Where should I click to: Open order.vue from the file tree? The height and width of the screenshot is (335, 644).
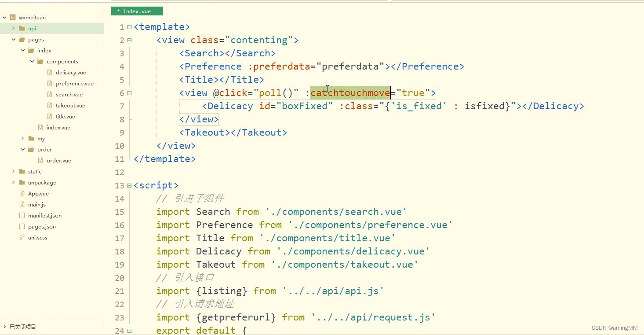(59, 161)
